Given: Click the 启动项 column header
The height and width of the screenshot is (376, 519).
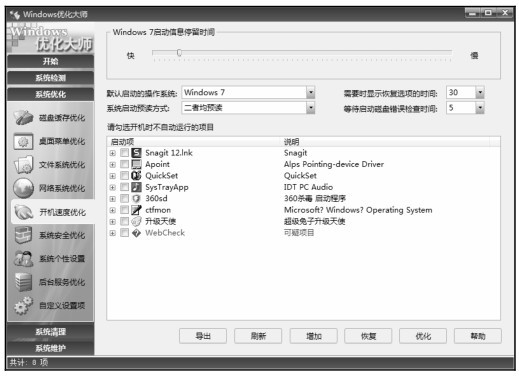Looking at the screenshot, I should pos(194,142).
